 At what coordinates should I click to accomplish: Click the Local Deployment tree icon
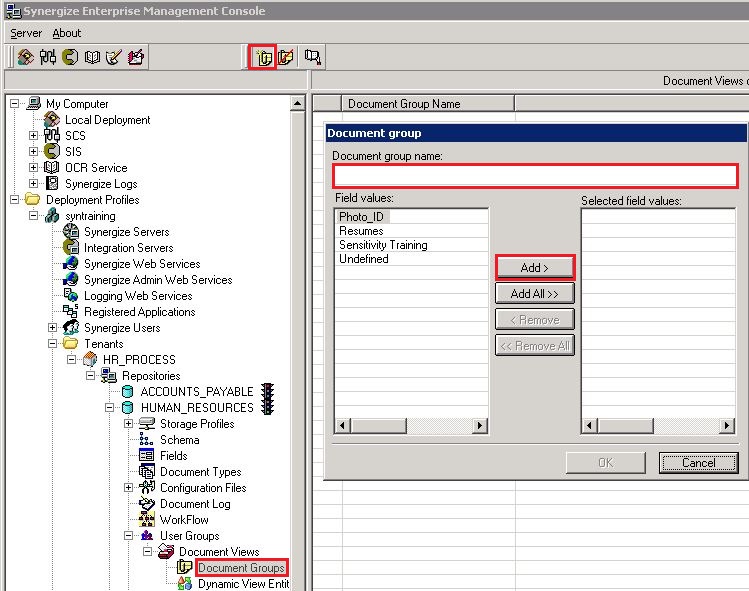click(x=52, y=119)
